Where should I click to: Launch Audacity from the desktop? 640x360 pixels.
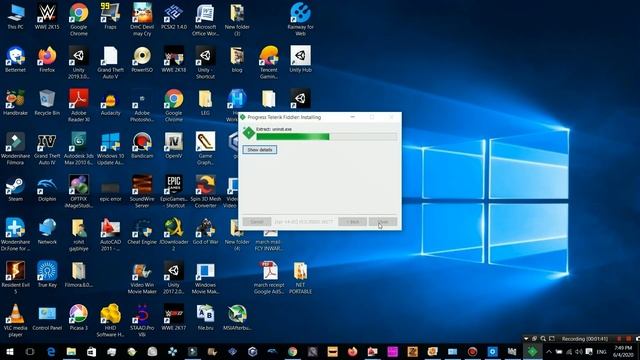click(x=110, y=103)
